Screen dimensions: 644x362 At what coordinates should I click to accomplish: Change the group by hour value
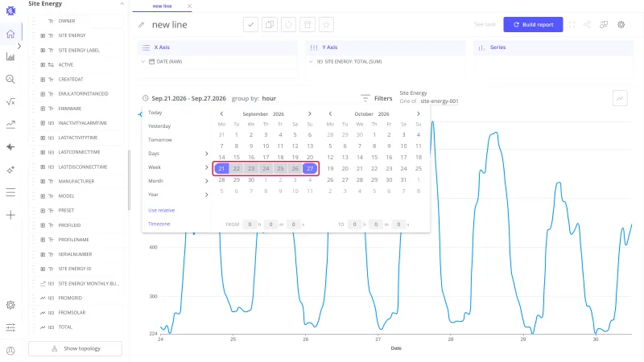click(269, 98)
